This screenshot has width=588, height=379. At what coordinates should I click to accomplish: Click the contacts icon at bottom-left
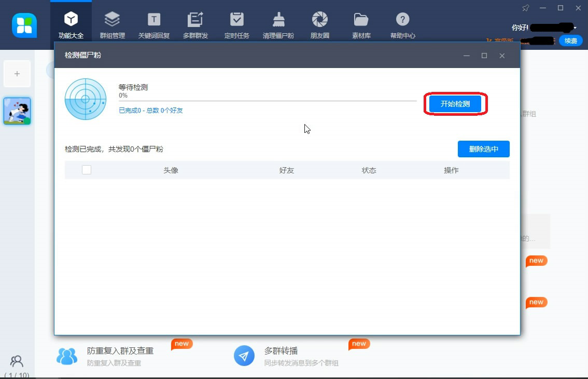17,361
